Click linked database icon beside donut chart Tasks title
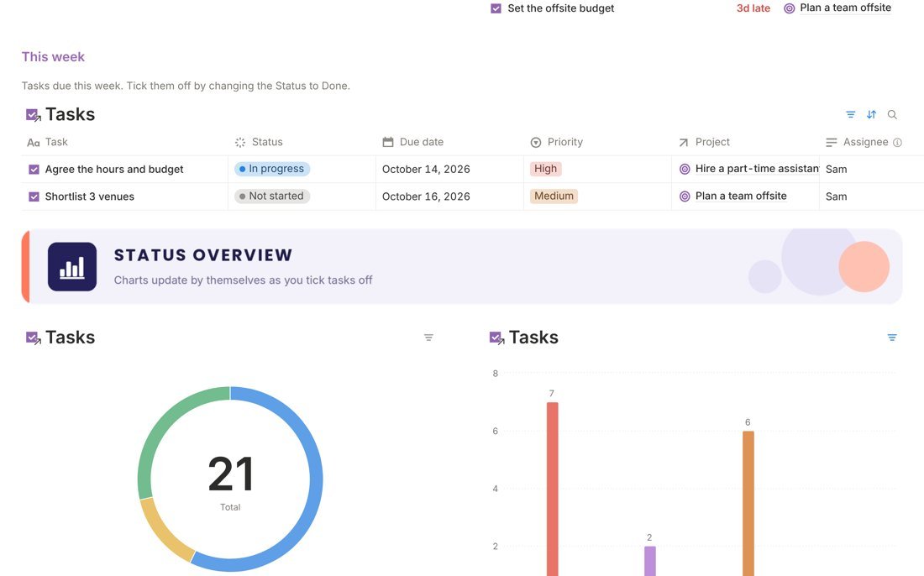The image size is (924, 576). 33,338
